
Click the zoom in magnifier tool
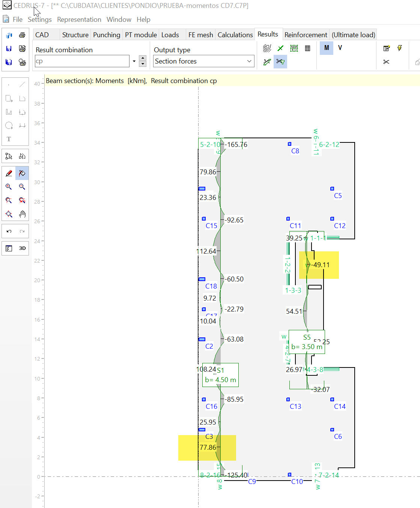[x=9, y=187]
